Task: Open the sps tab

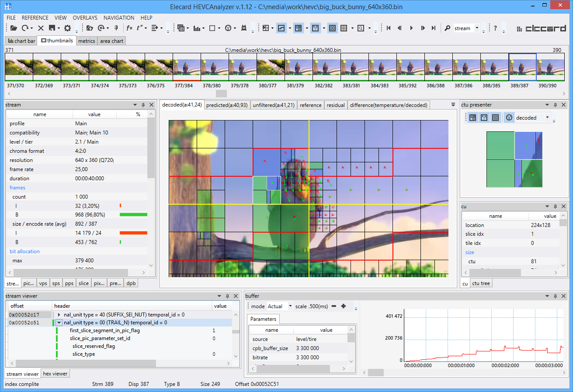Action: point(56,283)
